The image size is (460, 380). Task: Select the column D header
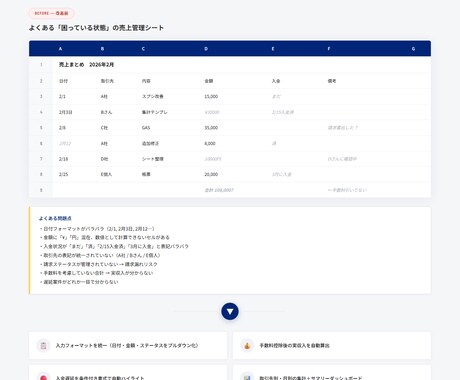tap(206, 49)
